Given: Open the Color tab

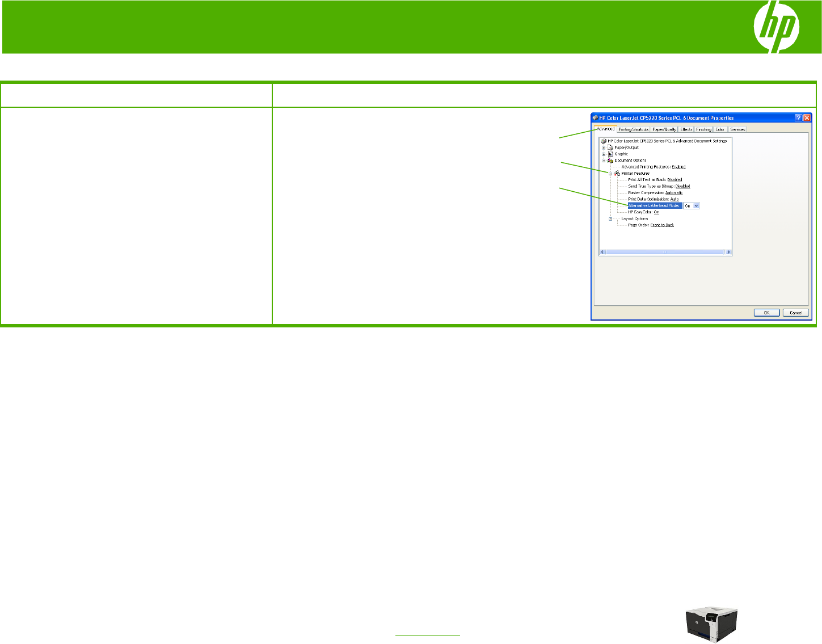Looking at the screenshot, I should click(x=720, y=129).
